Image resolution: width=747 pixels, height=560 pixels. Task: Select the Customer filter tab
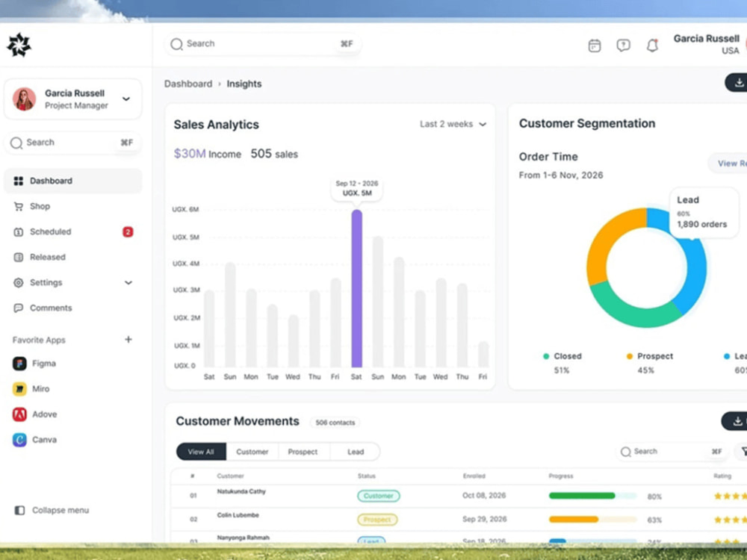(x=252, y=452)
